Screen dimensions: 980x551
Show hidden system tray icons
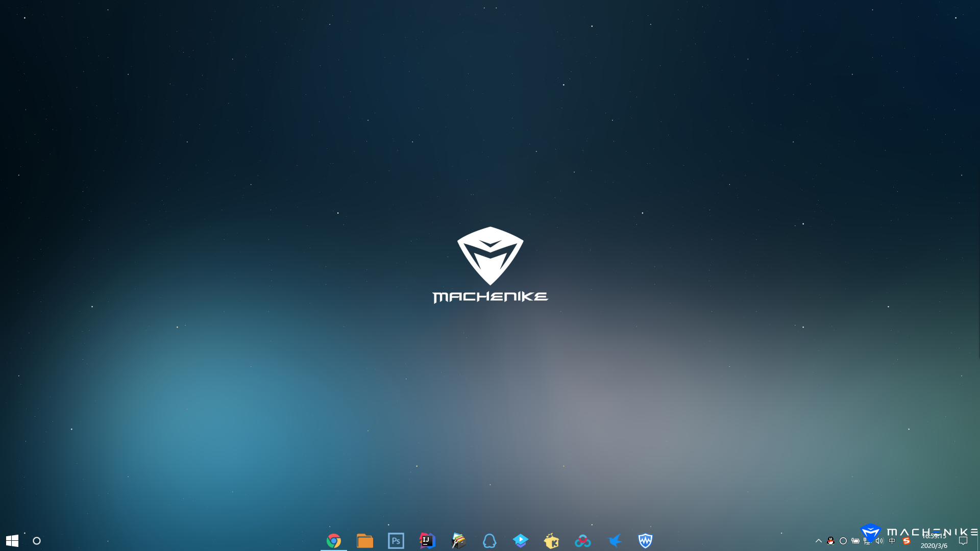819,541
